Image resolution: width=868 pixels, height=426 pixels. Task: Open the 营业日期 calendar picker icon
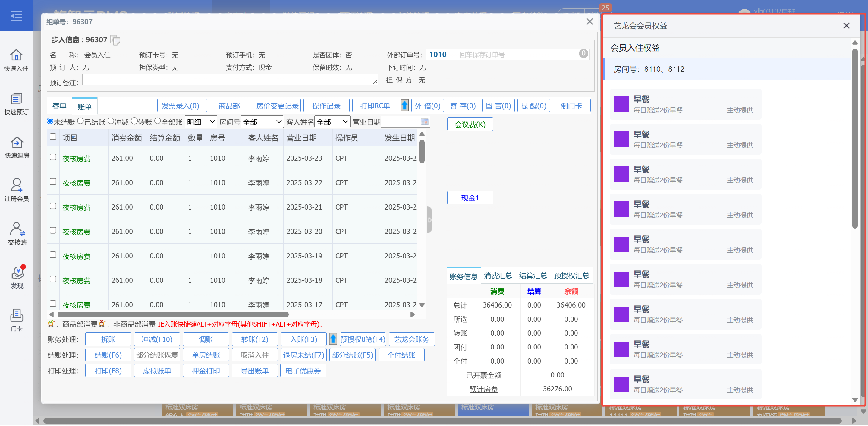coord(425,122)
